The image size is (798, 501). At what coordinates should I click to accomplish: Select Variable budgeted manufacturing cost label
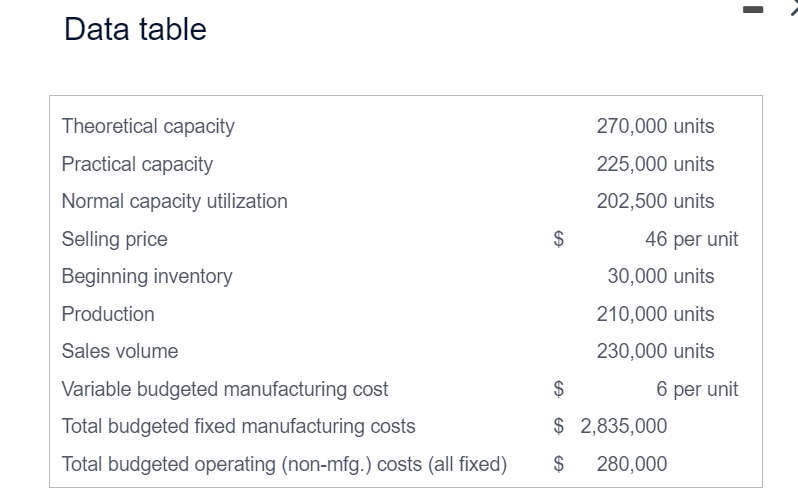pos(225,389)
